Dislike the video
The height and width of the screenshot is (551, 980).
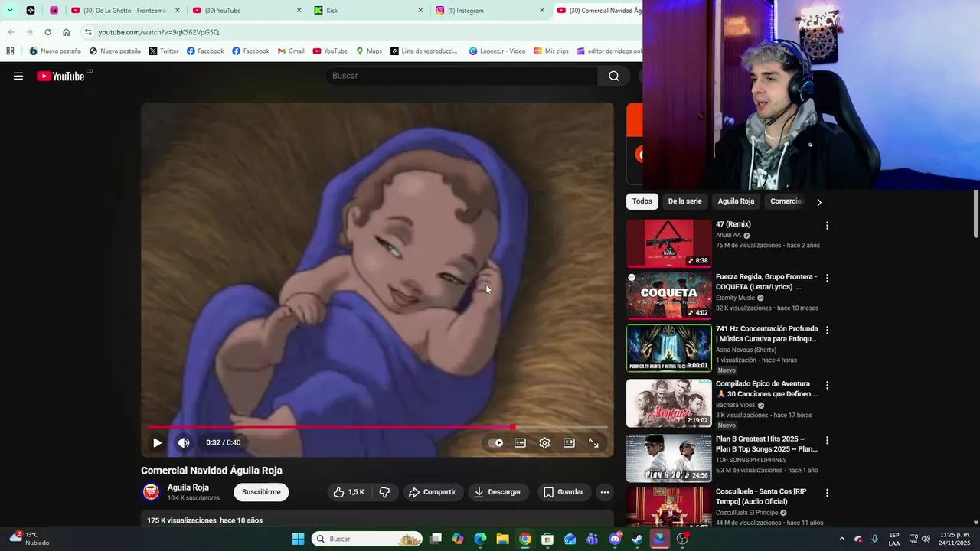[385, 492]
